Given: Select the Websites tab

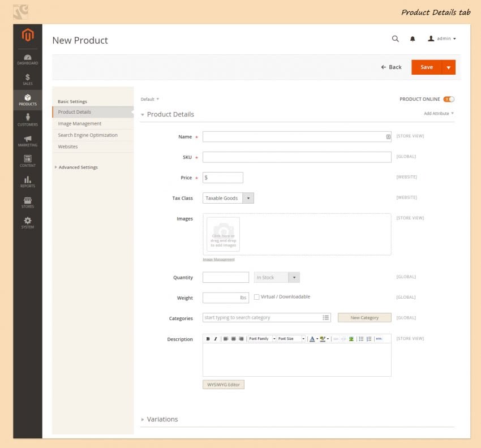Looking at the screenshot, I should coord(93,147).
